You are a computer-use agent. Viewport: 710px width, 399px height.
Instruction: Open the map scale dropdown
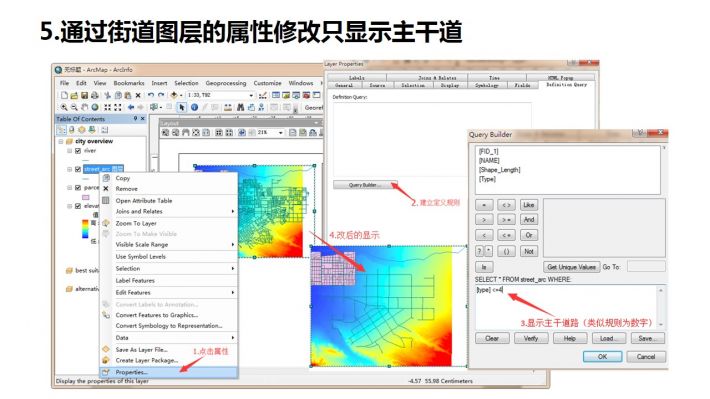coord(251,96)
